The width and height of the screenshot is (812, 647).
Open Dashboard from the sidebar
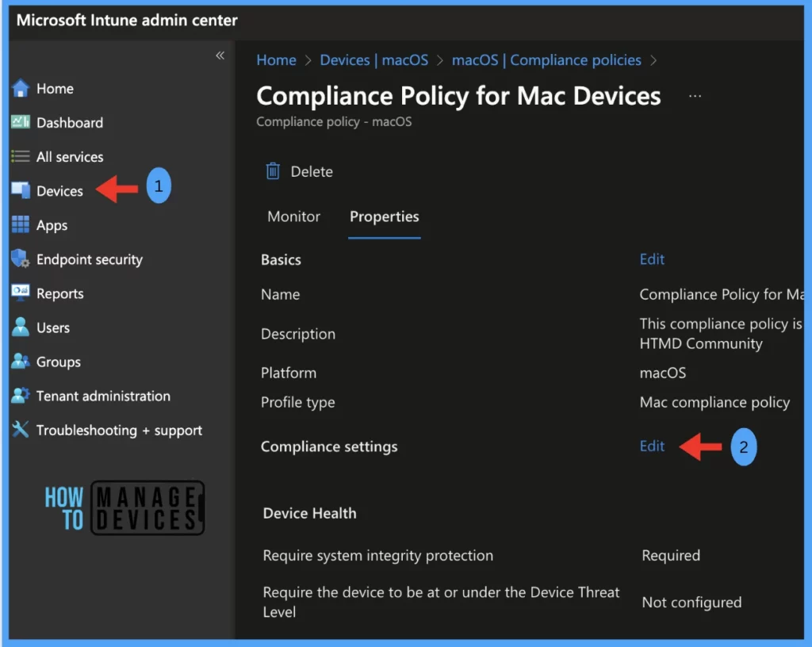tap(70, 123)
